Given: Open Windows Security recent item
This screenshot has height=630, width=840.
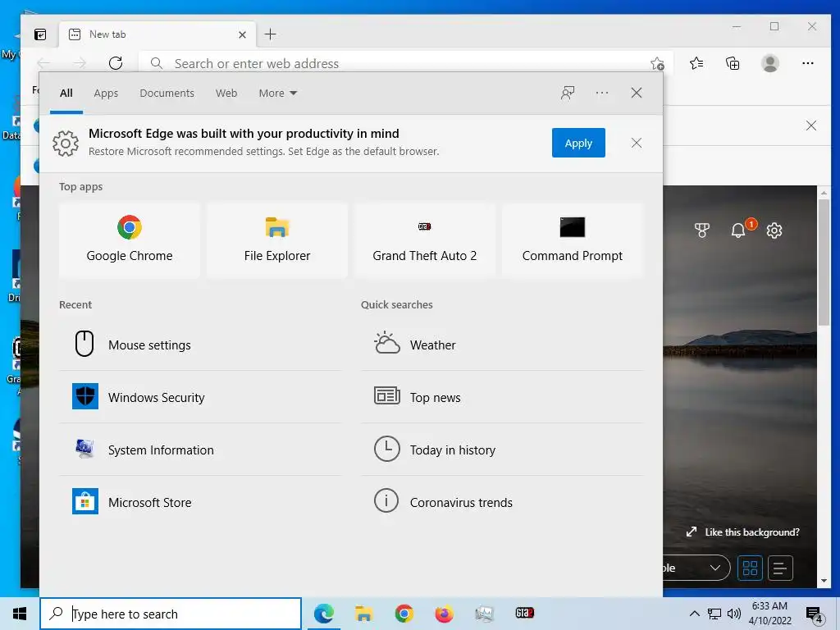Looking at the screenshot, I should click(x=200, y=397).
